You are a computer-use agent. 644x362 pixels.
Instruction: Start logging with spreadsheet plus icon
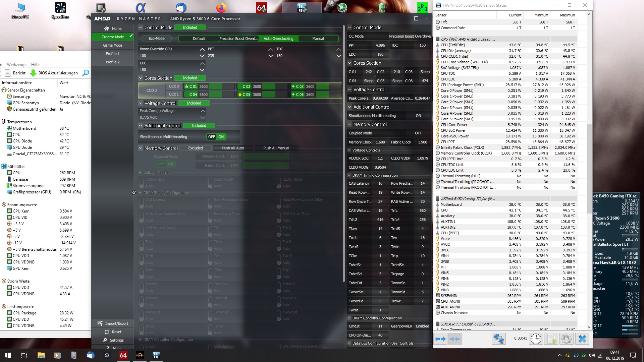point(551,339)
